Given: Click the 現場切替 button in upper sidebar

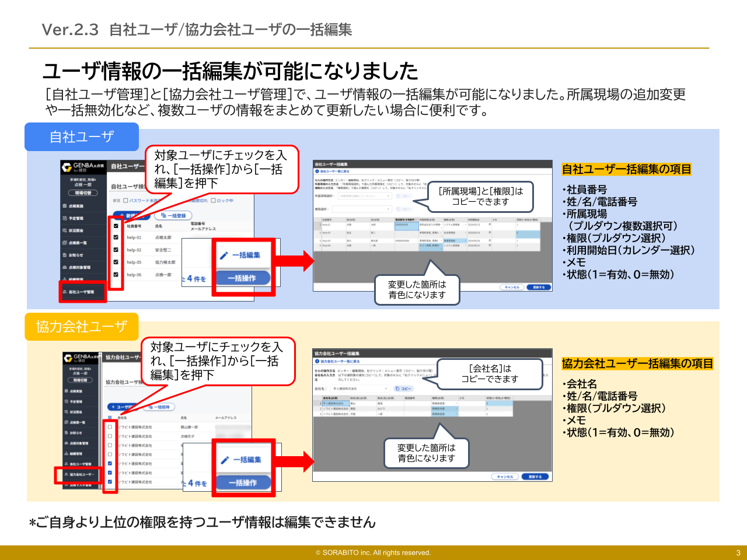Looking at the screenshot, I should pyautogui.click(x=83, y=193).
